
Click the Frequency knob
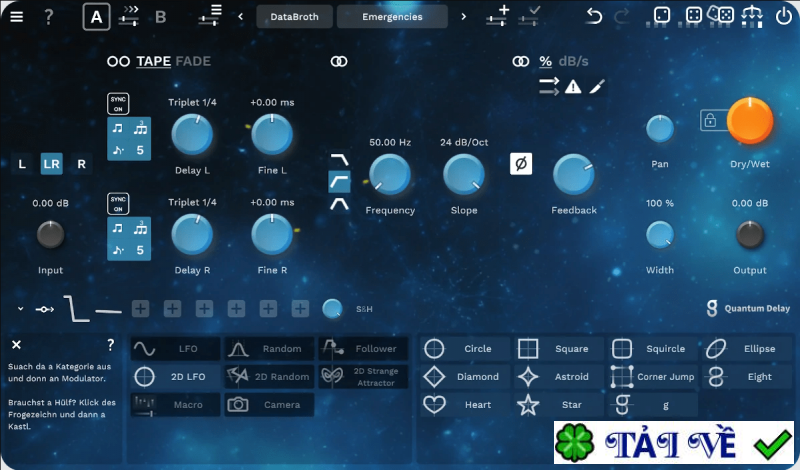390,175
